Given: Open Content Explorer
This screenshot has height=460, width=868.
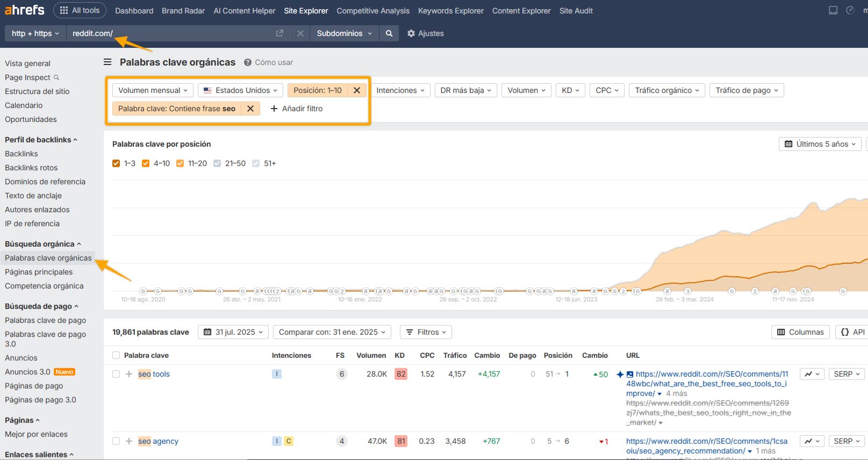Looking at the screenshot, I should click(x=521, y=11).
